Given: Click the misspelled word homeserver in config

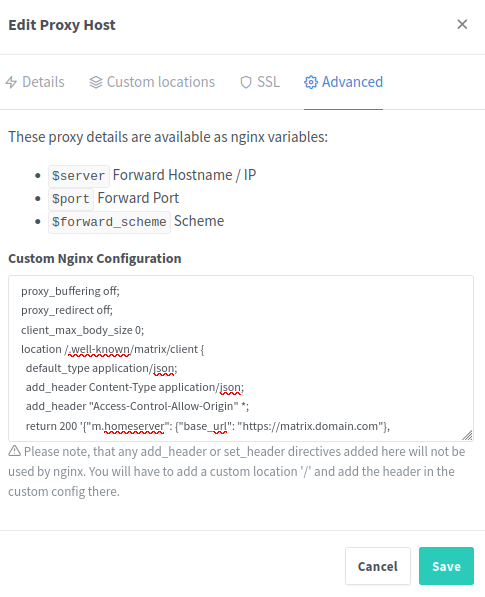Looking at the screenshot, I should [134, 426].
